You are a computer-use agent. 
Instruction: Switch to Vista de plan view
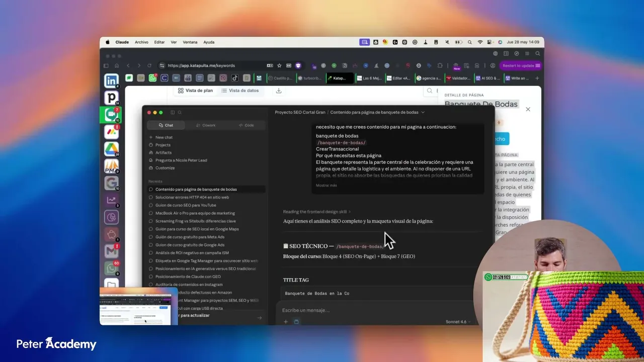pos(195,90)
